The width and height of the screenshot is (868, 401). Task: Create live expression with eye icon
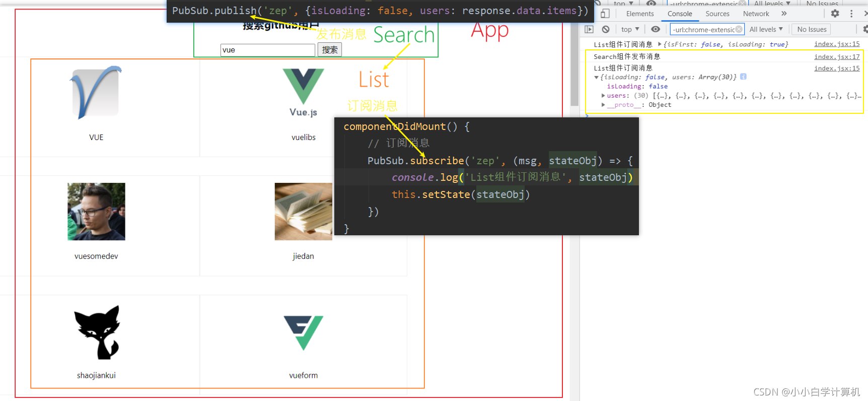[x=656, y=29]
